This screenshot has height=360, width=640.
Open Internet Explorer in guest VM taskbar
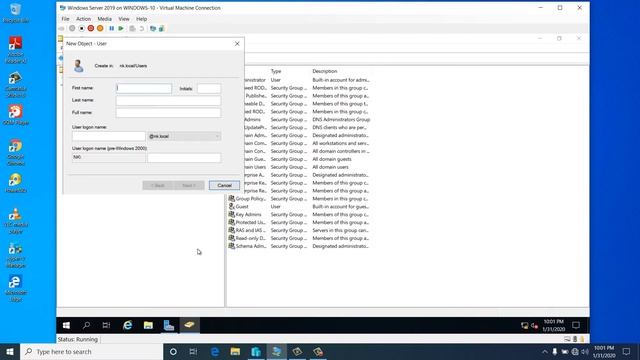click(x=128, y=325)
